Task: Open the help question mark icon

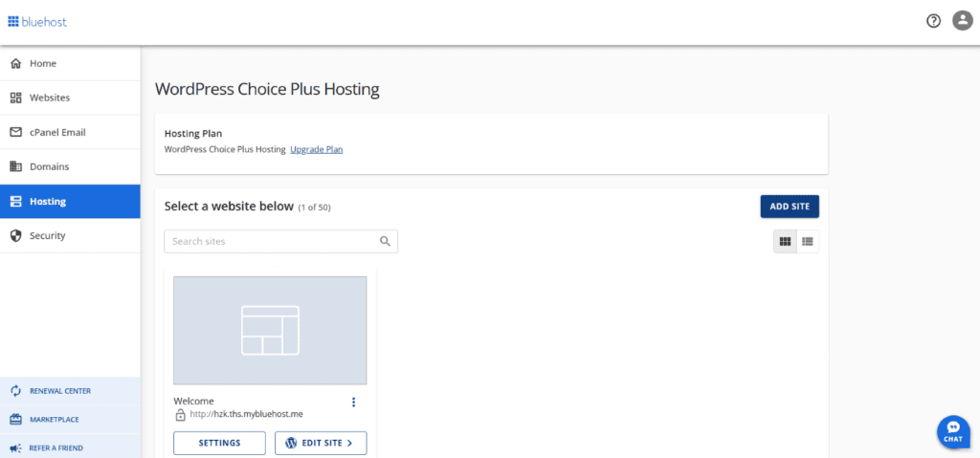Action: (933, 21)
